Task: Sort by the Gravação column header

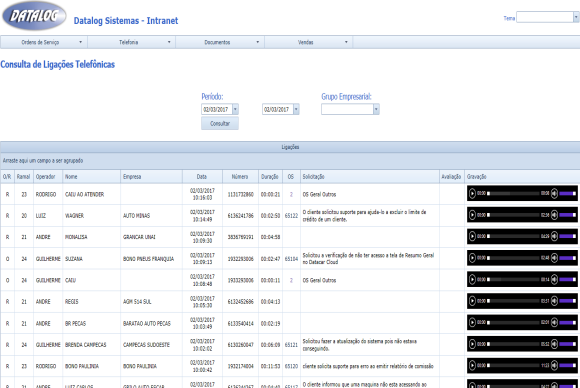Action: point(522,176)
